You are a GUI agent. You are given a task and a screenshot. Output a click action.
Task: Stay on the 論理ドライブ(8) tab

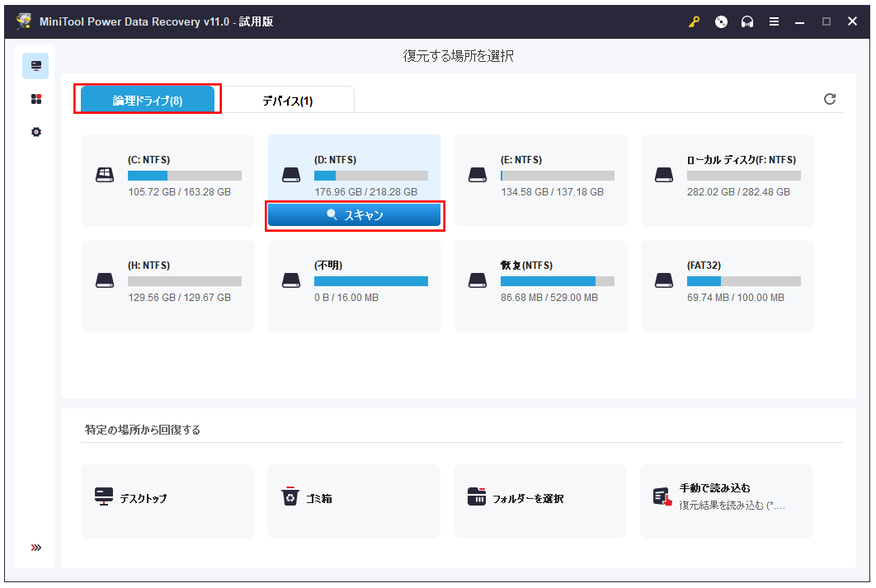(x=148, y=98)
